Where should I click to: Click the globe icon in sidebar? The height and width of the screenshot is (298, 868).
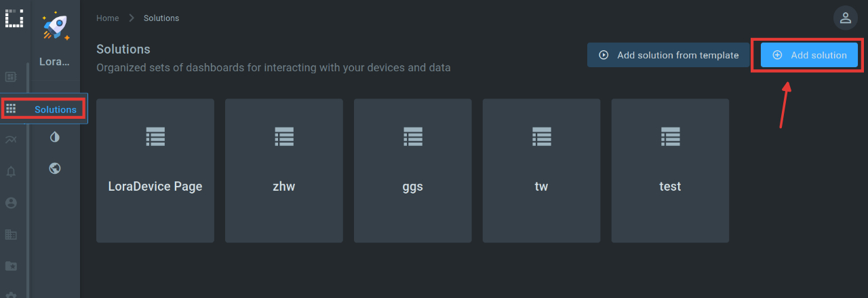tap(55, 168)
